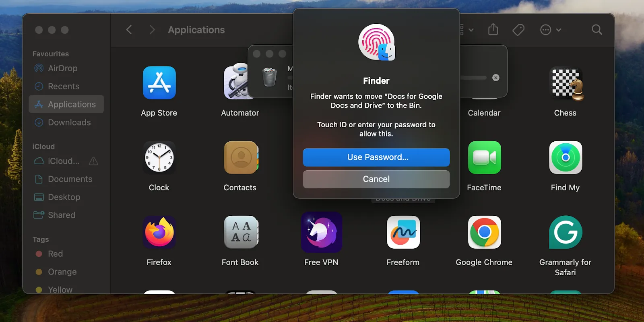Open Downloads in the sidebar
Image resolution: width=644 pixels, height=322 pixels.
click(x=66, y=122)
